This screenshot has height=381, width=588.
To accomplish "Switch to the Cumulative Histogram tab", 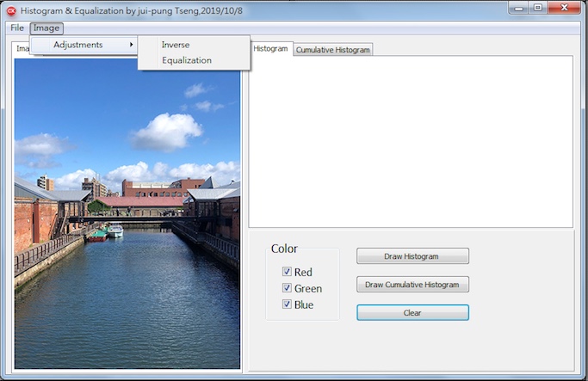I will [332, 50].
